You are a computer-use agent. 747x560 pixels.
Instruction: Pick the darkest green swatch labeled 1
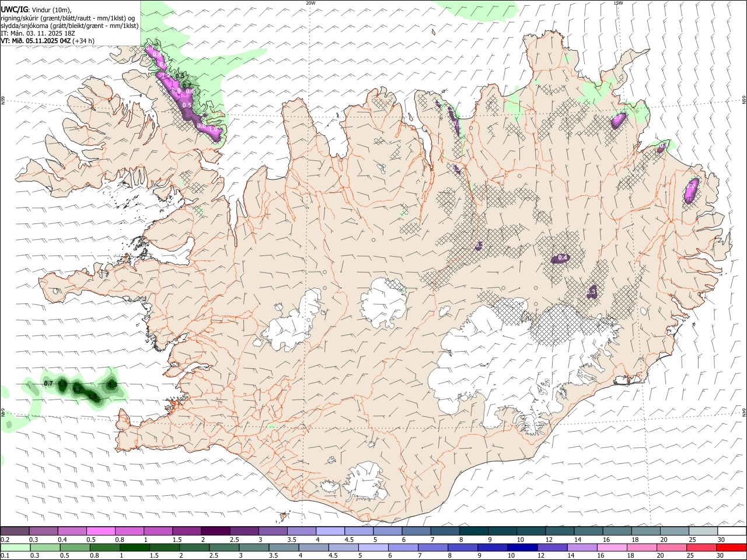pos(134,548)
